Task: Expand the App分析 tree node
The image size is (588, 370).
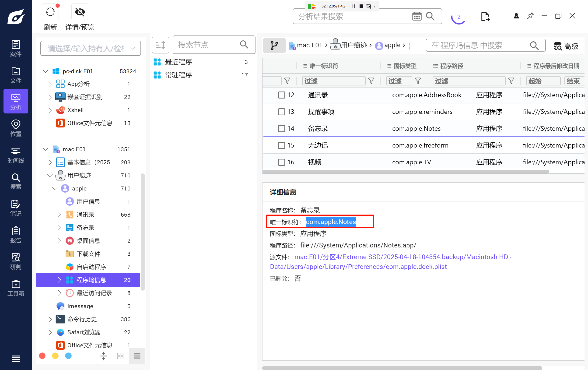Action: pyautogui.click(x=50, y=84)
